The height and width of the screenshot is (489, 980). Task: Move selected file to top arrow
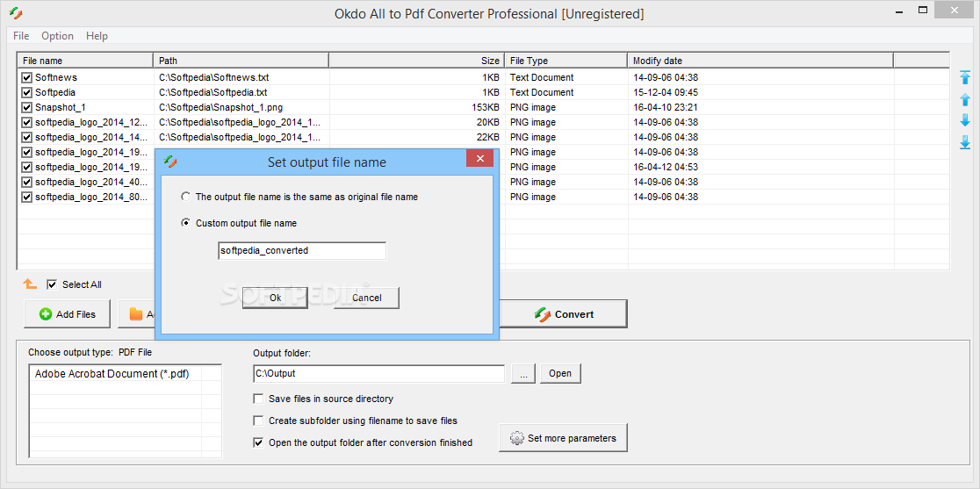click(x=965, y=77)
